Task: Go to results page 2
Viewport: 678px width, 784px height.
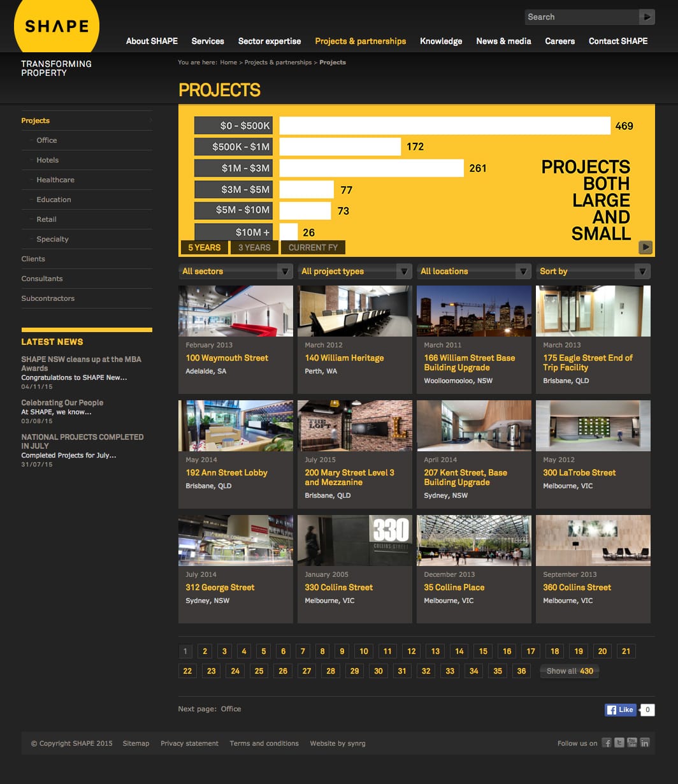Action: coord(204,651)
